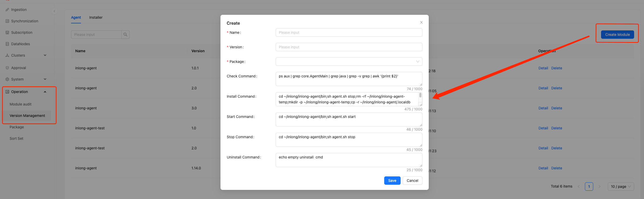
Task: Expand the Clusters menu
Action: 45,55
